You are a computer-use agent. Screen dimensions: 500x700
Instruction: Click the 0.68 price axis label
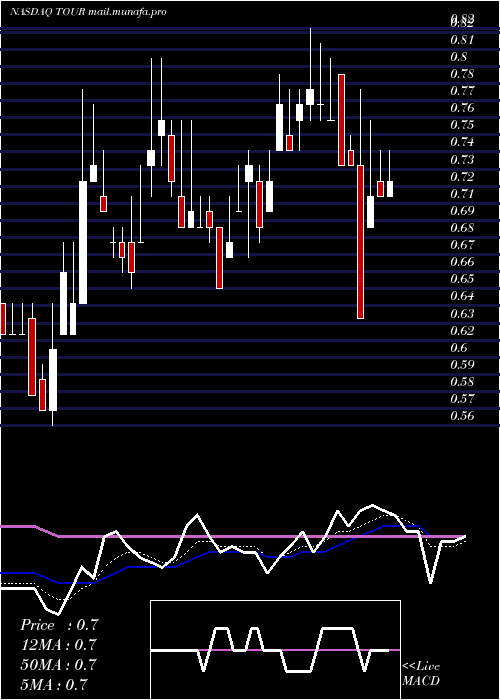point(461,228)
